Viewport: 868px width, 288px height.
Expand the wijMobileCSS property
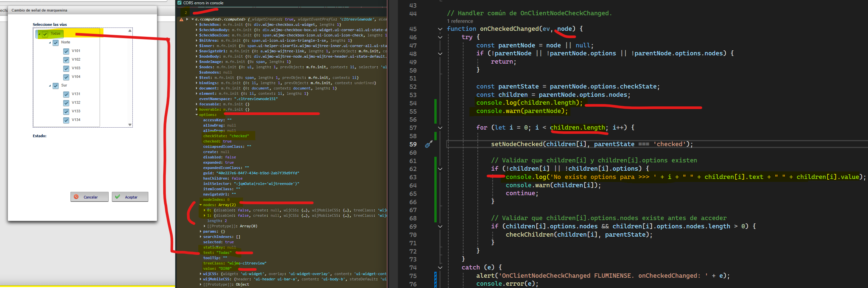coord(201,279)
